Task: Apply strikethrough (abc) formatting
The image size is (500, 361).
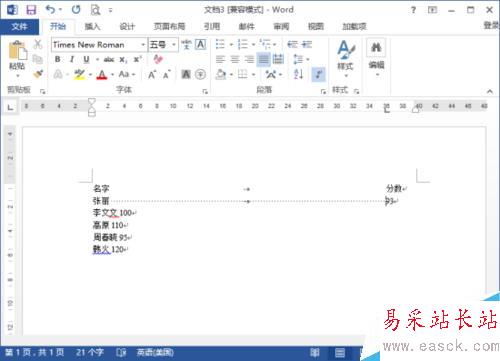Action: click(109, 60)
